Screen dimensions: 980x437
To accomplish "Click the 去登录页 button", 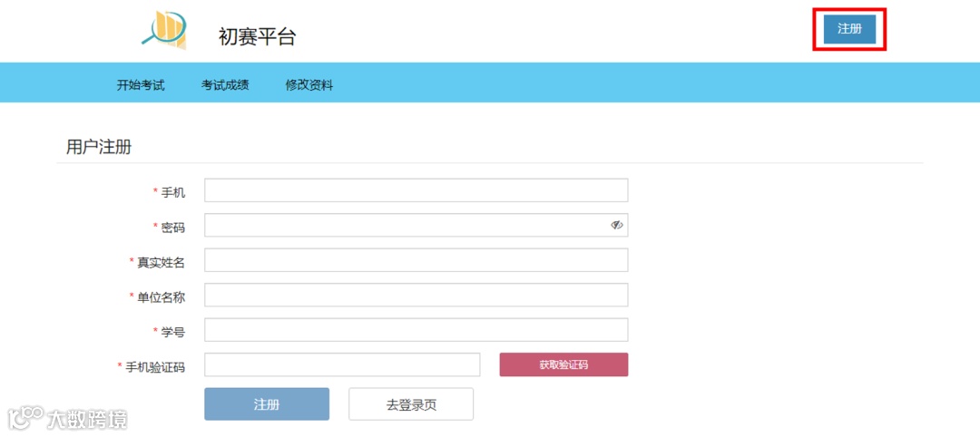I will pyautogui.click(x=411, y=404).
